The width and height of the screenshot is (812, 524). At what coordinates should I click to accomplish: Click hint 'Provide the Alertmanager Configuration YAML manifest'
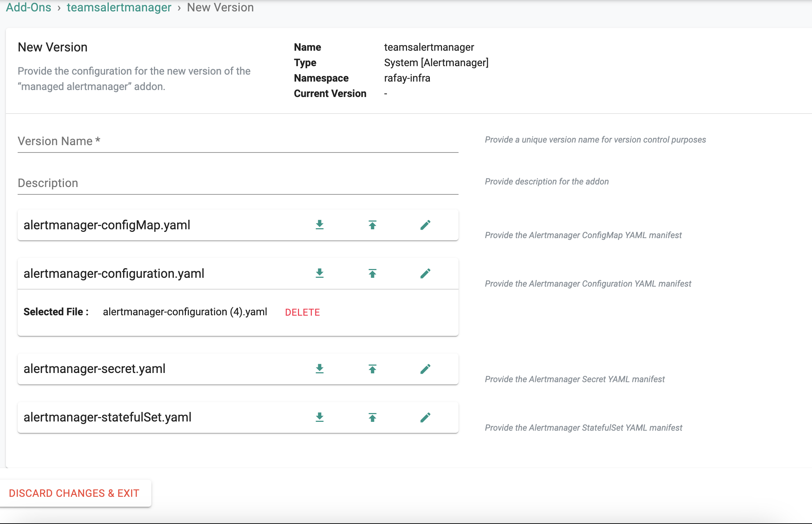(588, 284)
